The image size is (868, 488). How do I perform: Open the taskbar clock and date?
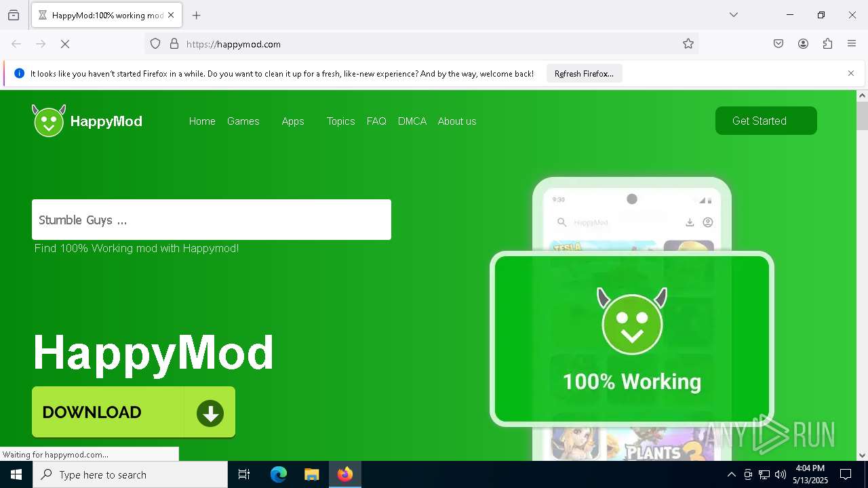click(810, 474)
